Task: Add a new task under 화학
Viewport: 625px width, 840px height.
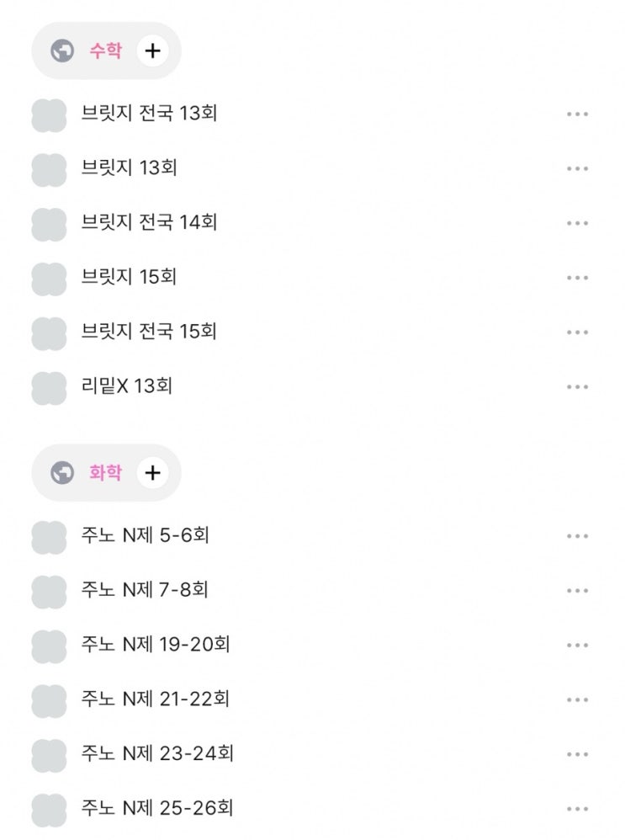Action: [152, 473]
